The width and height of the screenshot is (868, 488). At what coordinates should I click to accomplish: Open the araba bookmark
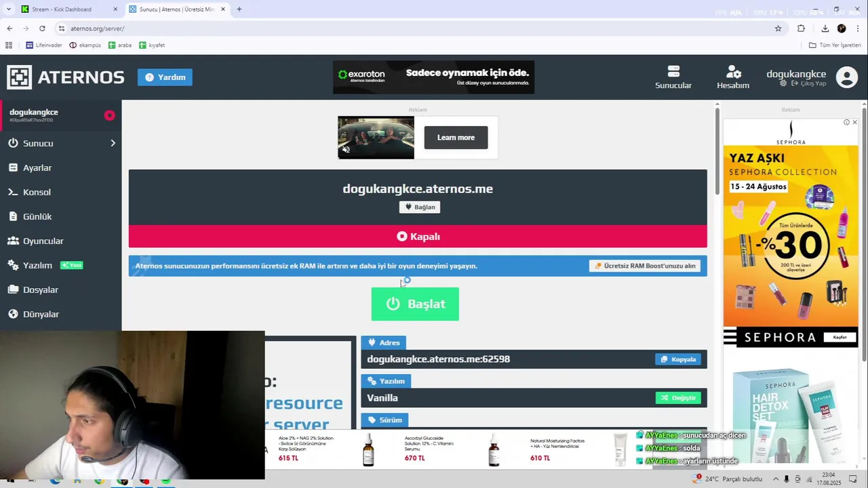click(x=120, y=45)
